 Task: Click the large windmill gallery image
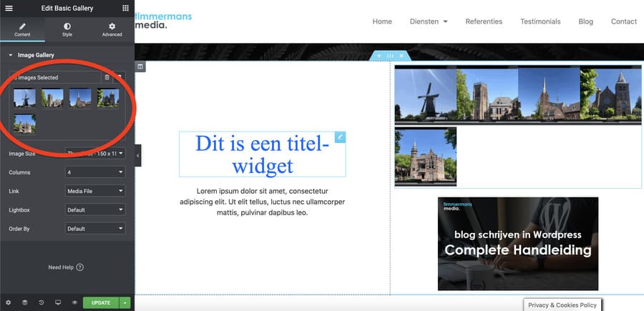(x=426, y=94)
